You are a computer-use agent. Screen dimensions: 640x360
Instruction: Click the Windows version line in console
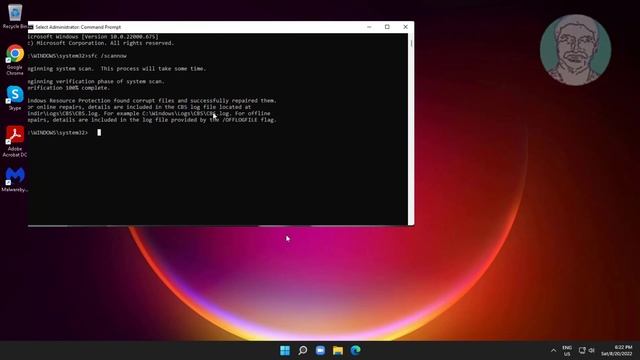(x=93, y=37)
